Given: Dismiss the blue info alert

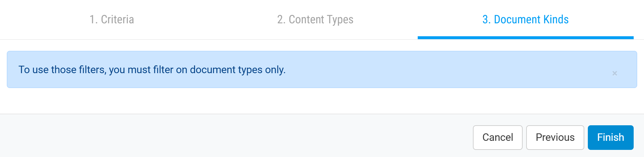Looking at the screenshot, I should tap(614, 73).
